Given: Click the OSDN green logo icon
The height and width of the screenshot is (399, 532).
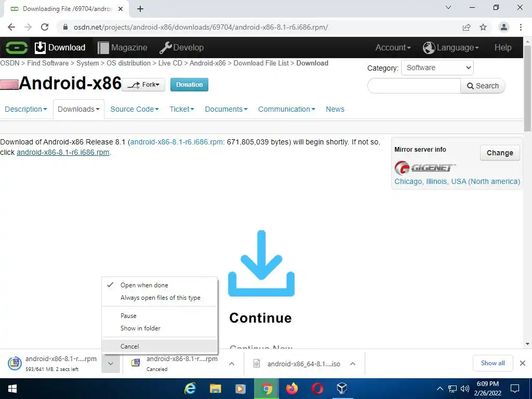Looking at the screenshot, I should click(16, 47).
